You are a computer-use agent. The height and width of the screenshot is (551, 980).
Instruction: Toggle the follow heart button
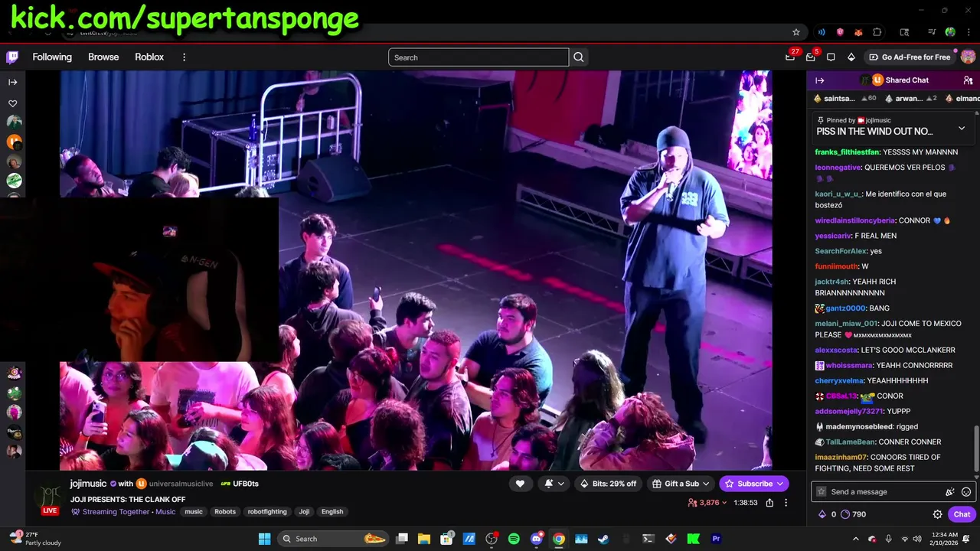pyautogui.click(x=520, y=484)
